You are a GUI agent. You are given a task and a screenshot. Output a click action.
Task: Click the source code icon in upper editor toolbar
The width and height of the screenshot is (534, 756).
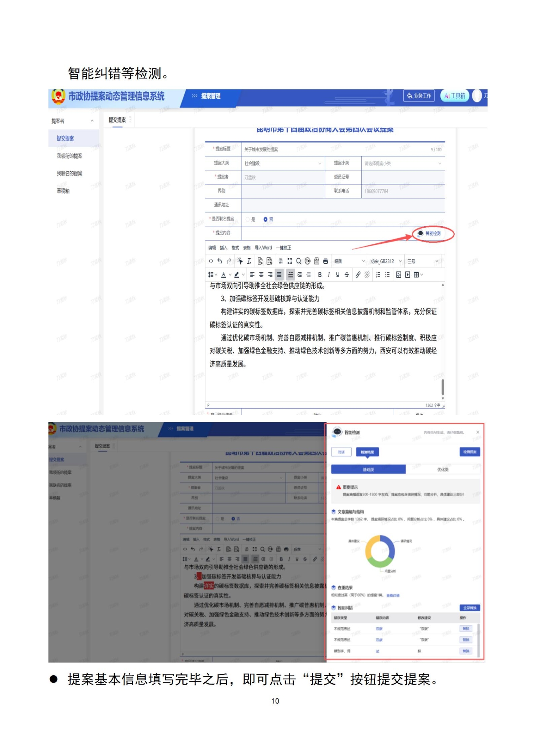click(211, 261)
